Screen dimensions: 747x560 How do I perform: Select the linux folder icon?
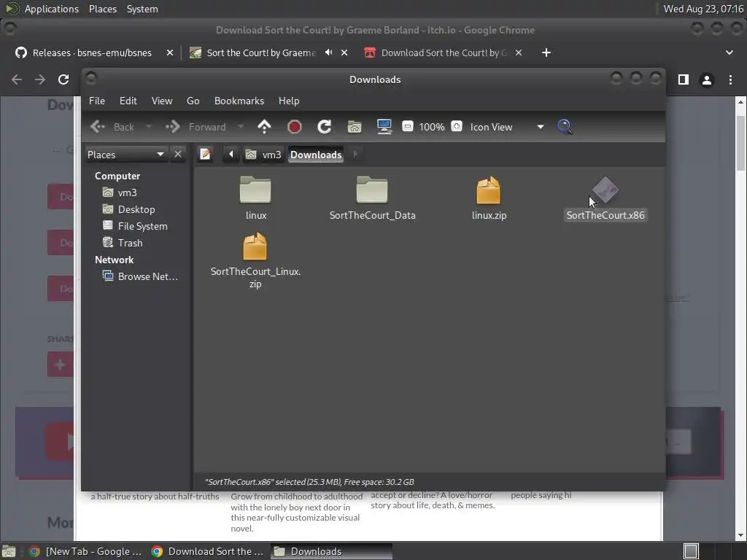255,190
